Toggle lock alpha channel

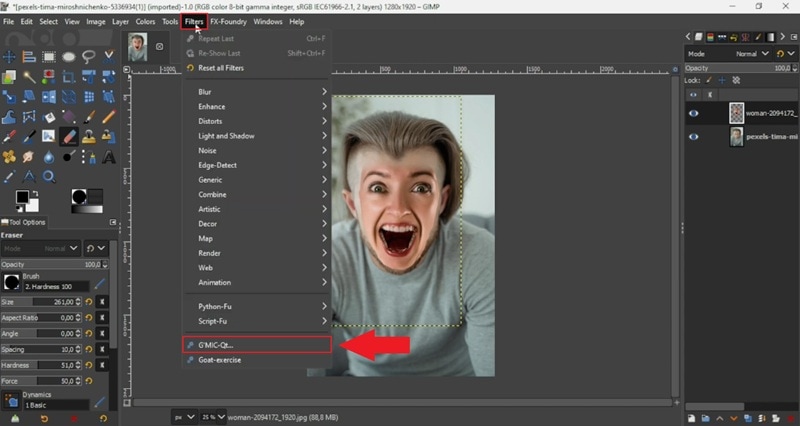point(736,80)
